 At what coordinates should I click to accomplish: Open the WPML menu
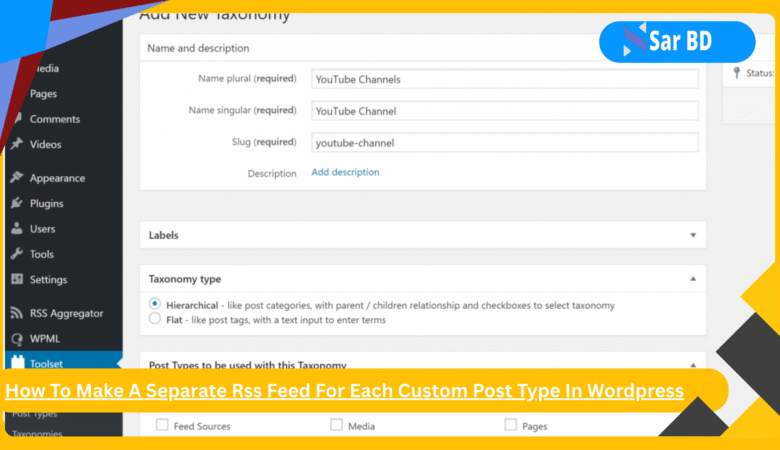click(45, 339)
